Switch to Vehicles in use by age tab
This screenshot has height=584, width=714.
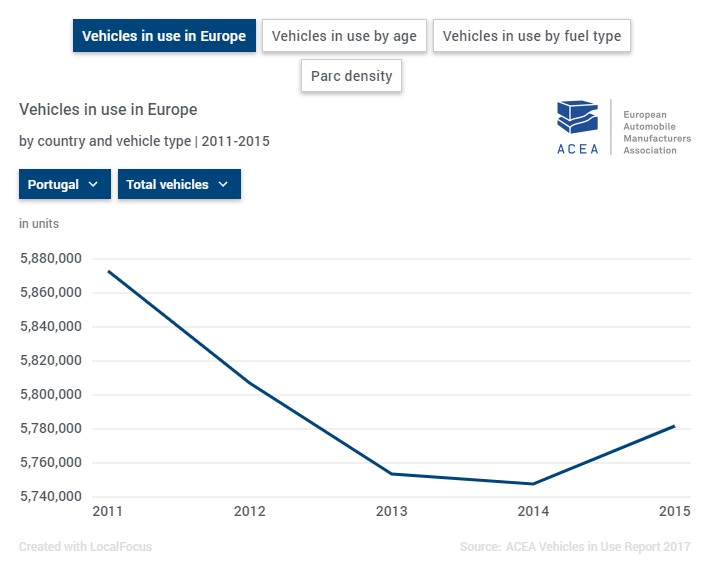coord(344,36)
